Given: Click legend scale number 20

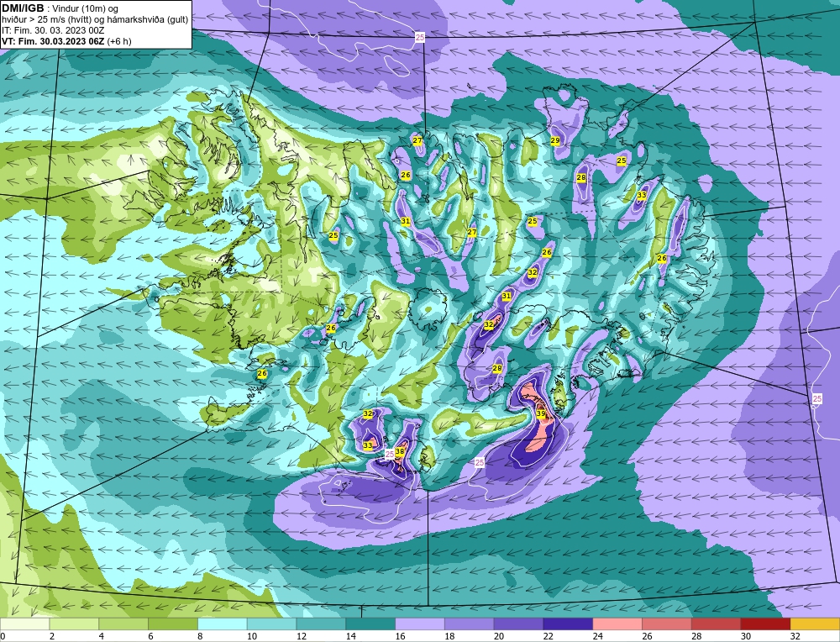Looking at the screenshot, I should click(499, 636).
